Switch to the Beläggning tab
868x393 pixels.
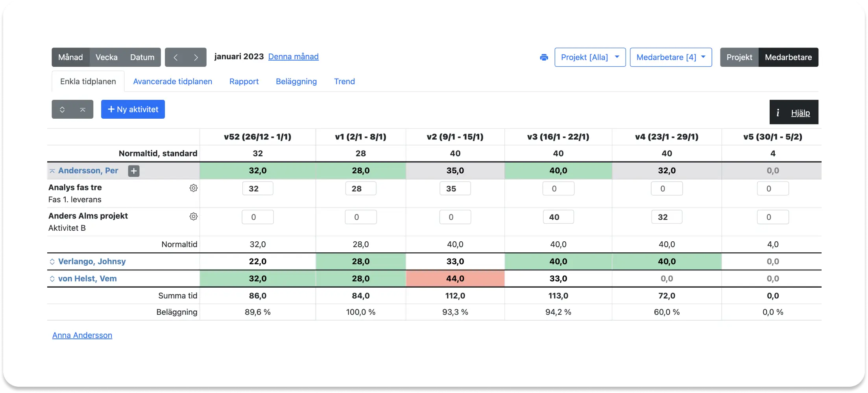click(x=296, y=81)
